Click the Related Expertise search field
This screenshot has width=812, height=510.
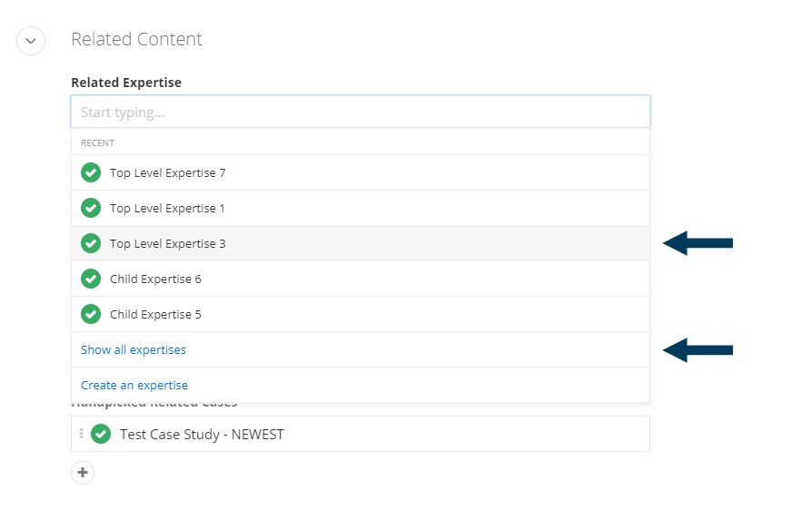click(x=361, y=112)
